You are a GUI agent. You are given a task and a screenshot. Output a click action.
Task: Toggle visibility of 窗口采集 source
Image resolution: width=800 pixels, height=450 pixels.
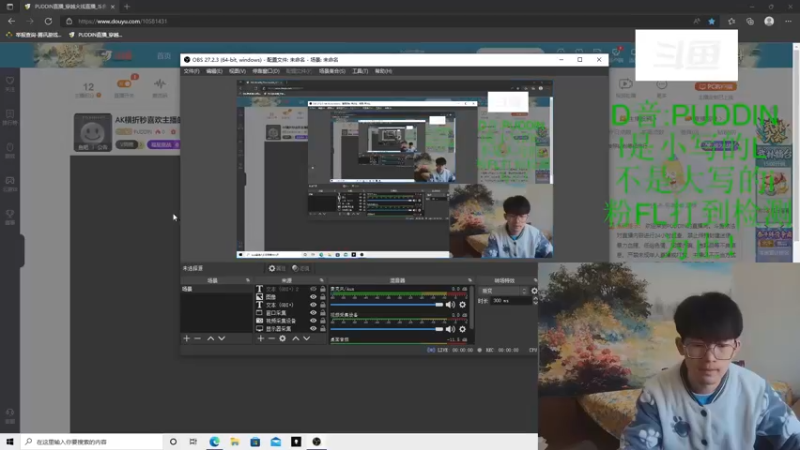(313, 313)
